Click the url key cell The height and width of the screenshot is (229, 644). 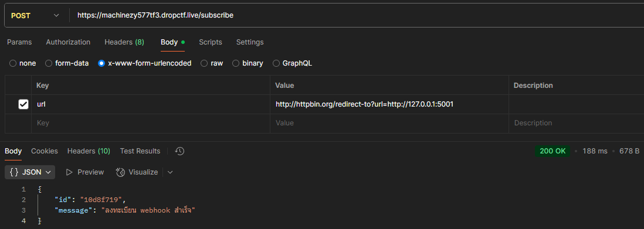pos(150,104)
